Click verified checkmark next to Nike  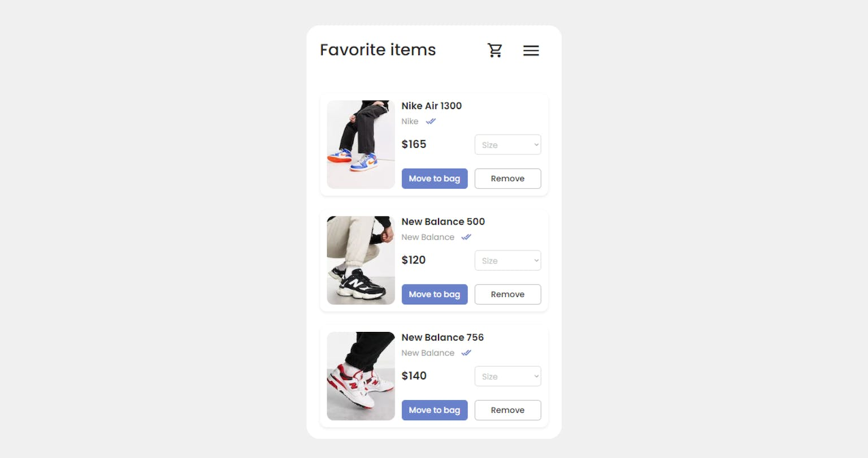pyautogui.click(x=431, y=121)
